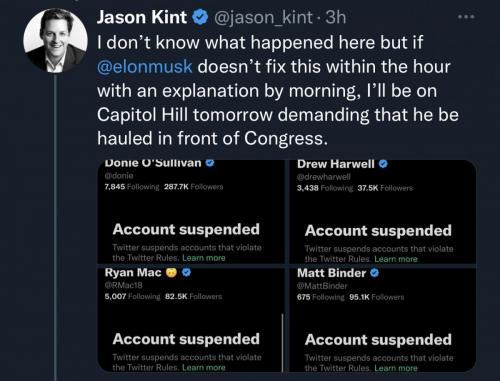Click Matt Binder's verified badge
This screenshot has width=500, height=381.
[x=375, y=273]
